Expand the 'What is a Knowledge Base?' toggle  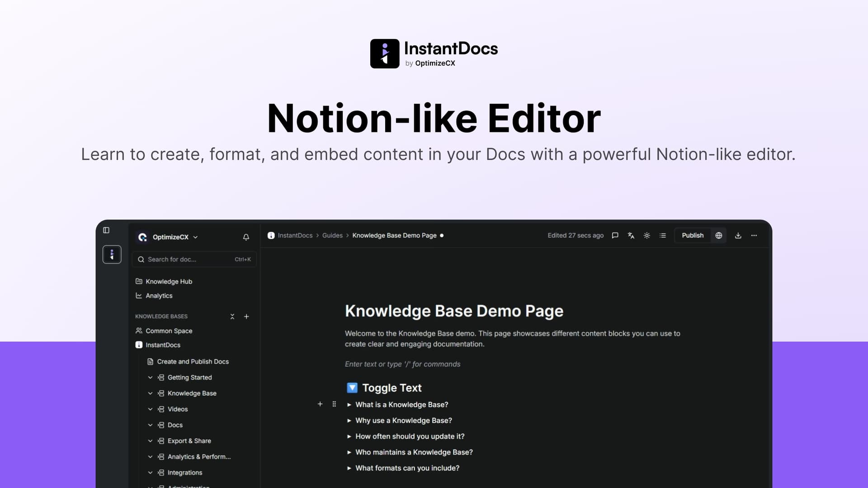click(x=349, y=404)
